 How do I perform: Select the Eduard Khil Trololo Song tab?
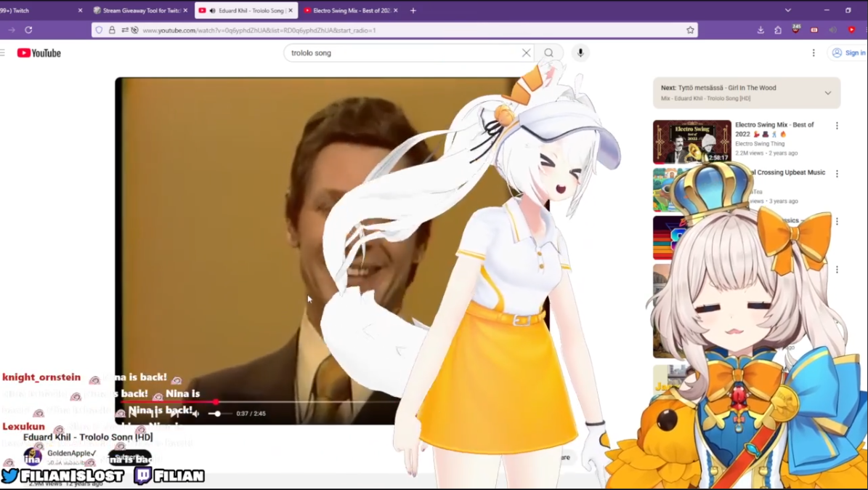[x=246, y=10]
